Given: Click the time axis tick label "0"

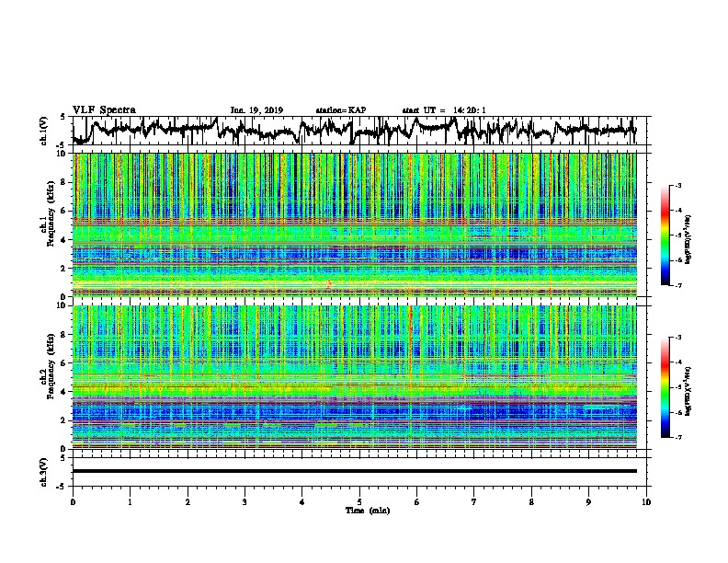Looking at the screenshot, I should tap(73, 501).
